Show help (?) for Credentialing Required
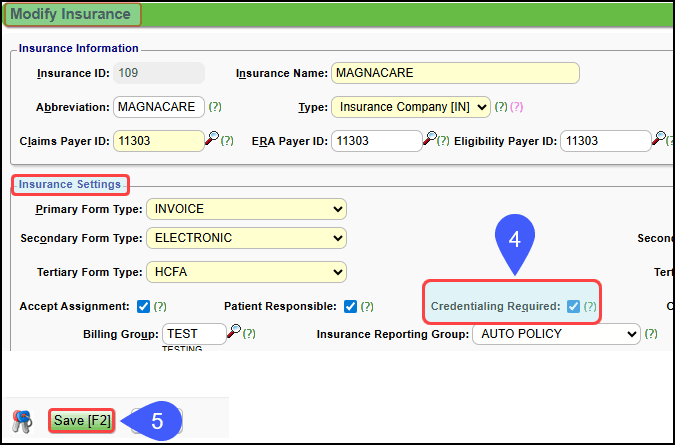The width and height of the screenshot is (675, 445). pyautogui.click(x=590, y=306)
